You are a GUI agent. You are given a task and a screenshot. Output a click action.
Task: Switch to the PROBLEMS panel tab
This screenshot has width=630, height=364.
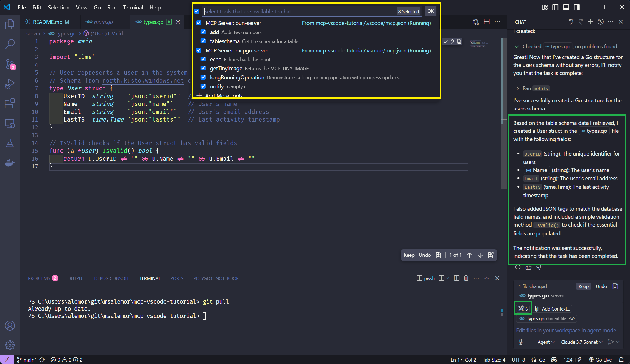39,278
